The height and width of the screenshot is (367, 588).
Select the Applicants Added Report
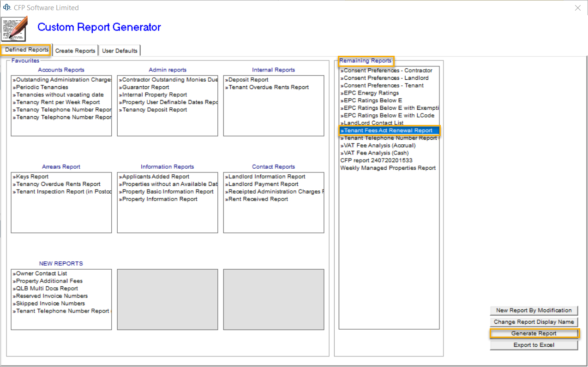[154, 177]
